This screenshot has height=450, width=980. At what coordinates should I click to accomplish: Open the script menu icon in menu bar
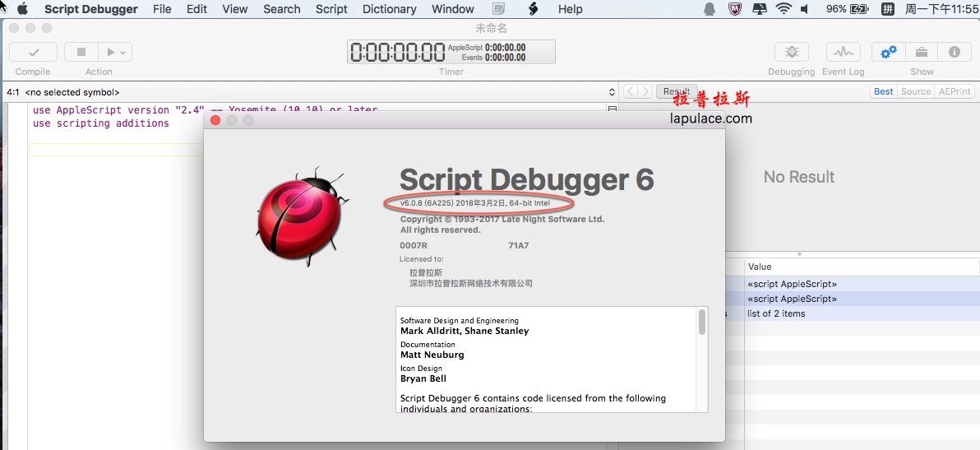pyautogui.click(x=533, y=9)
